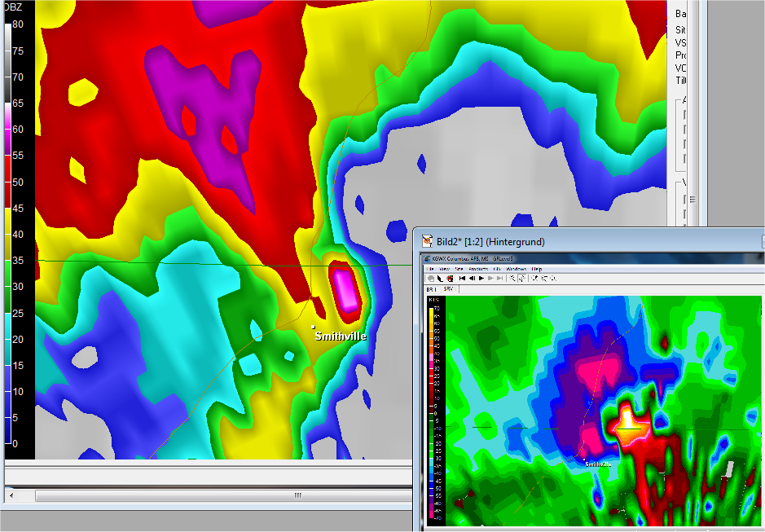The image size is (765, 532).
Task: Step forward one frame in Bild2 toolbar
Action: 490,278
